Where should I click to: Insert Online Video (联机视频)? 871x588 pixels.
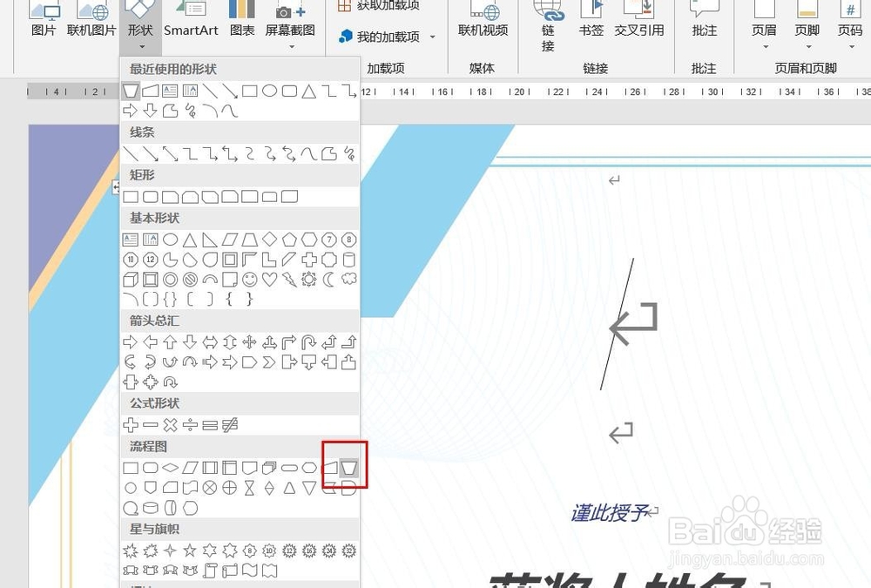(483, 19)
